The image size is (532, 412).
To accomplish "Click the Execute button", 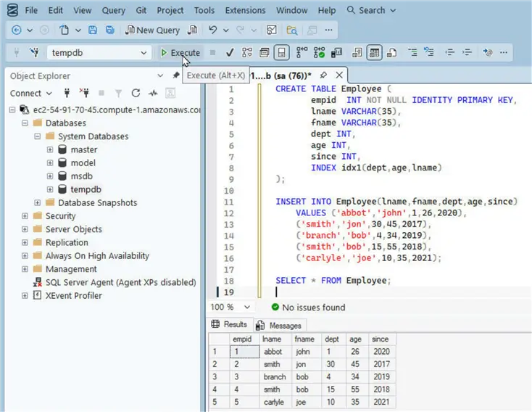I will 180,53.
